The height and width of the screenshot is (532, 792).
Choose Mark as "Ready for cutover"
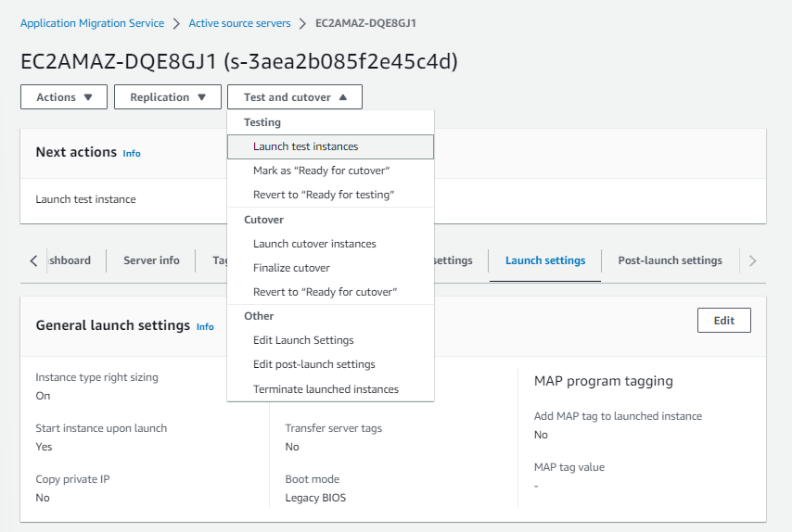click(321, 171)
